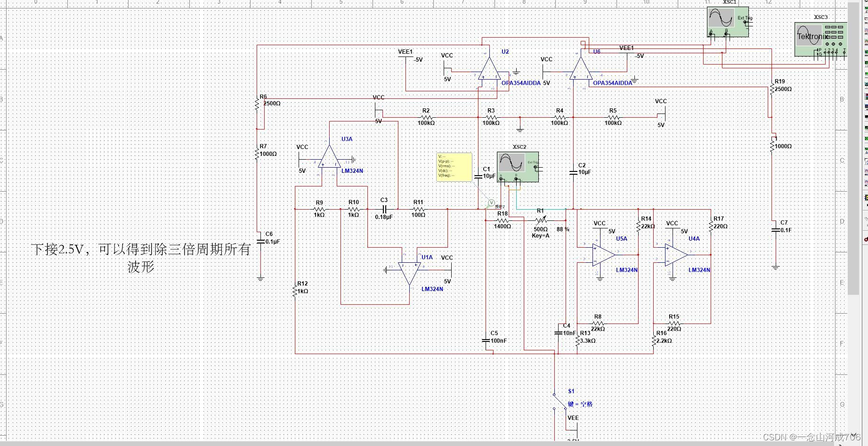Click the yellow probe measurement note
Viewport: 868px width, 446px height.
click(x=454, y=167)
